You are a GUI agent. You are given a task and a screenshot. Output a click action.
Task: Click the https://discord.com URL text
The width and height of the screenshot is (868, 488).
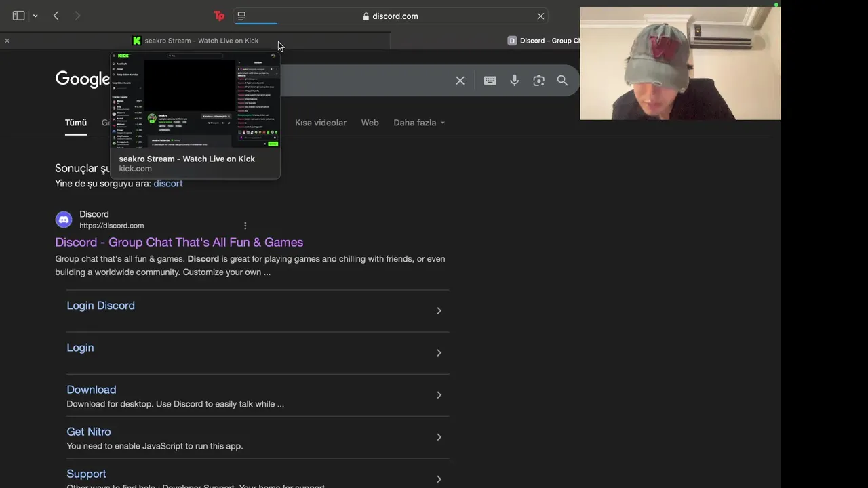[x=112, y=226]
